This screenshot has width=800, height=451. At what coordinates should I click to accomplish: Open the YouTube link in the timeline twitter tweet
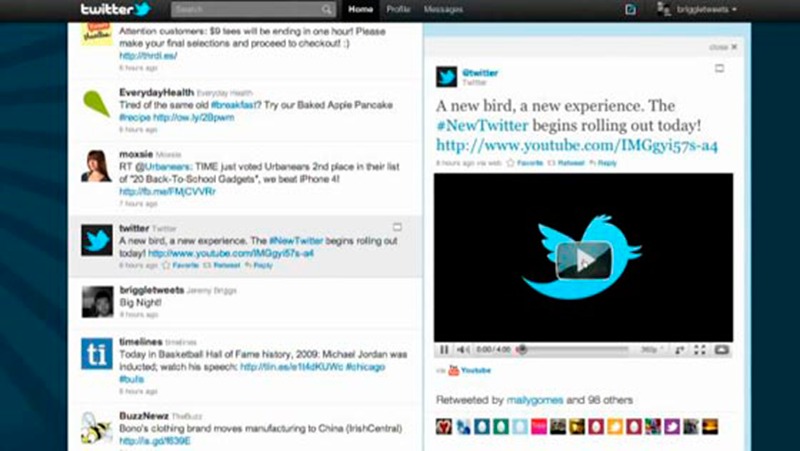pyautogui.click(x=231, y=253)
